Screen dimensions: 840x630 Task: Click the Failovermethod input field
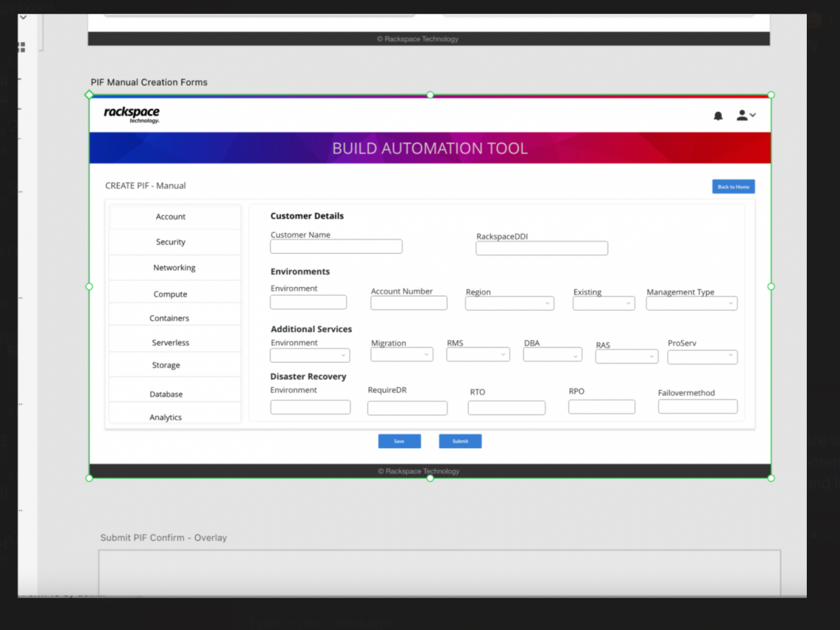tap(697, 407)
